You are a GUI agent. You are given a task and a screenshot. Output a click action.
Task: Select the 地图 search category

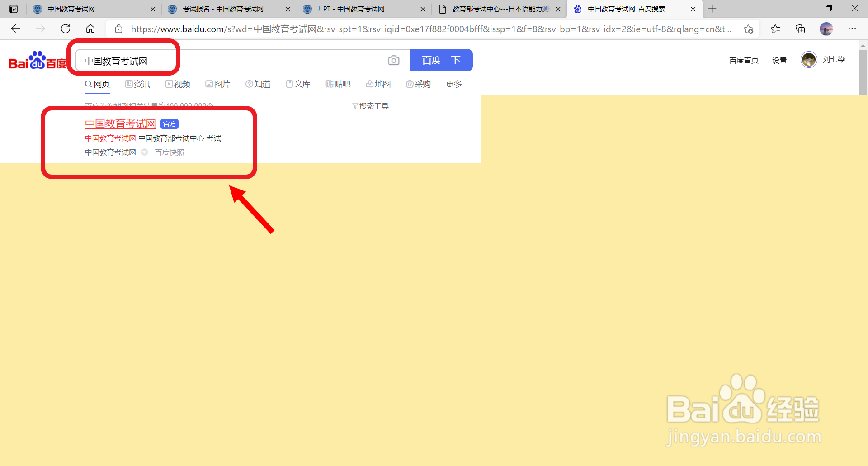(x=378, y=84)
